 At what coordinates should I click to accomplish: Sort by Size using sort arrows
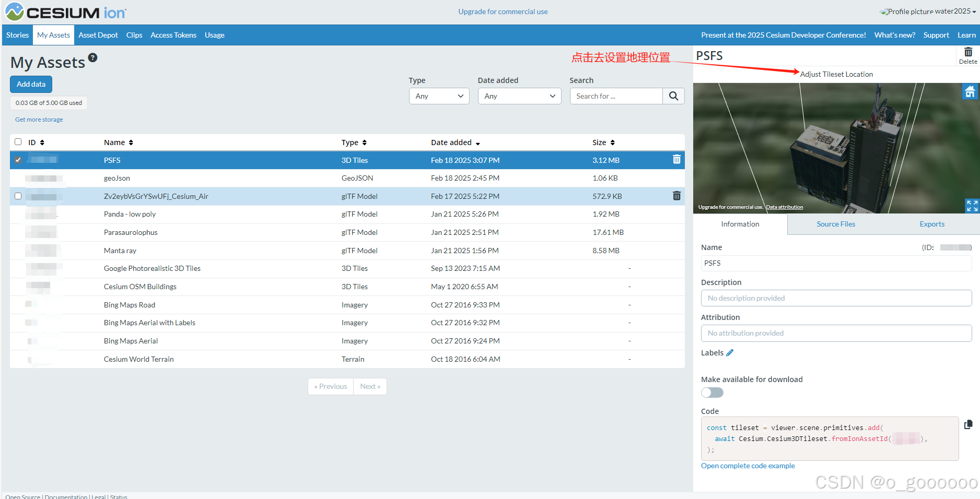click(x=612, y=142)
